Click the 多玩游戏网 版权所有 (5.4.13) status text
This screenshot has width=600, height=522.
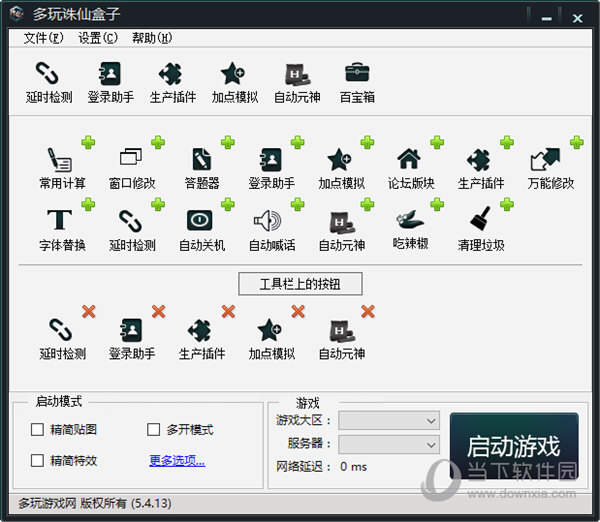(95, 503)
